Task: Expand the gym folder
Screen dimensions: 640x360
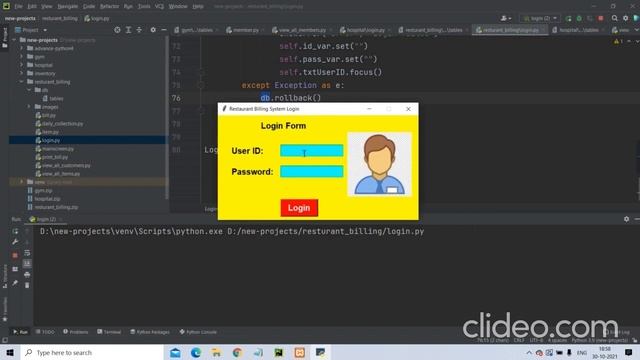Action: tap(22, 56)
